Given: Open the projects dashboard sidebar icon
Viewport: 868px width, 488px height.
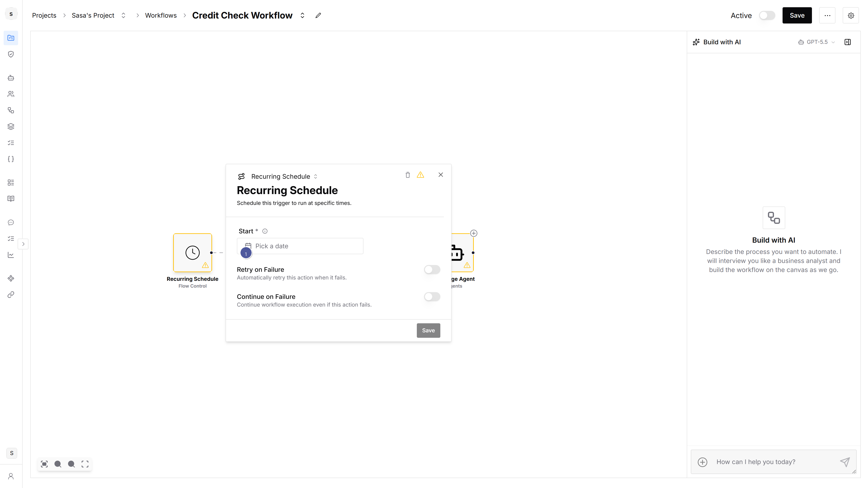Looking at the screenshot, I should (x=11, y=38).
